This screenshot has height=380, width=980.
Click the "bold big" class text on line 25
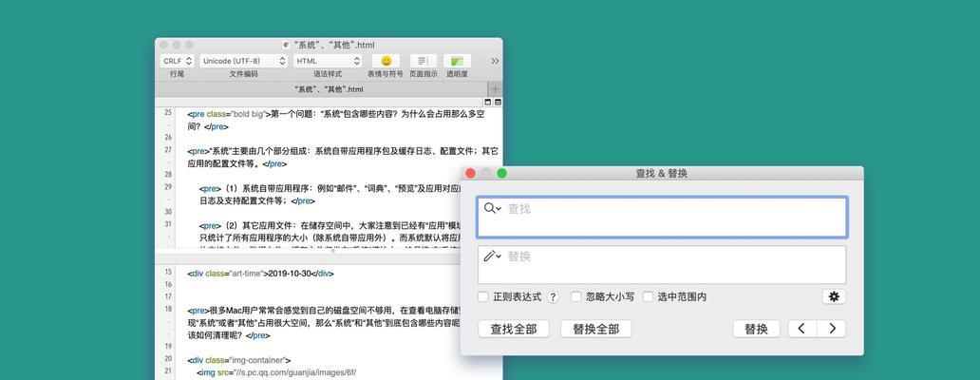tap(249, 114)
